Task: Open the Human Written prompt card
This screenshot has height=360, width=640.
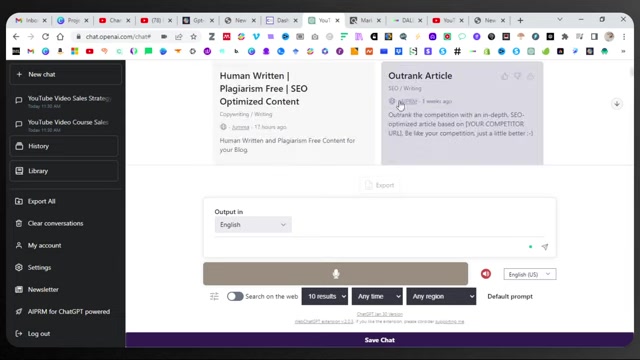Action: pos(294,113)
